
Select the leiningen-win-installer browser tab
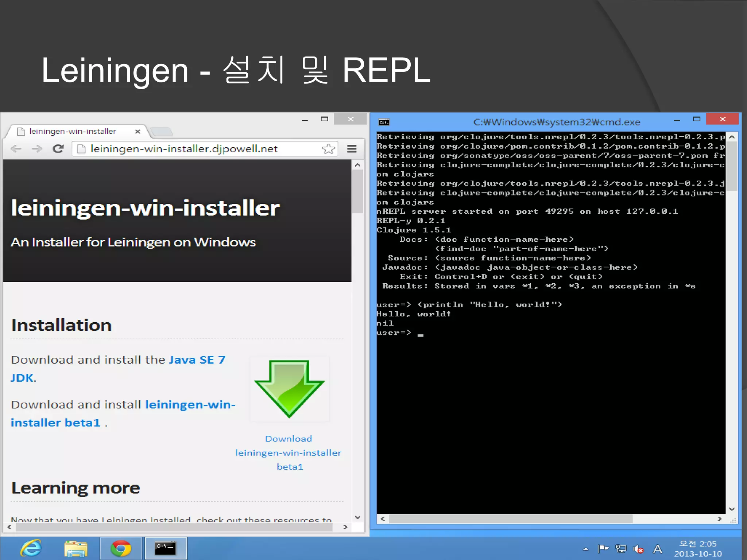click(75, 131)
